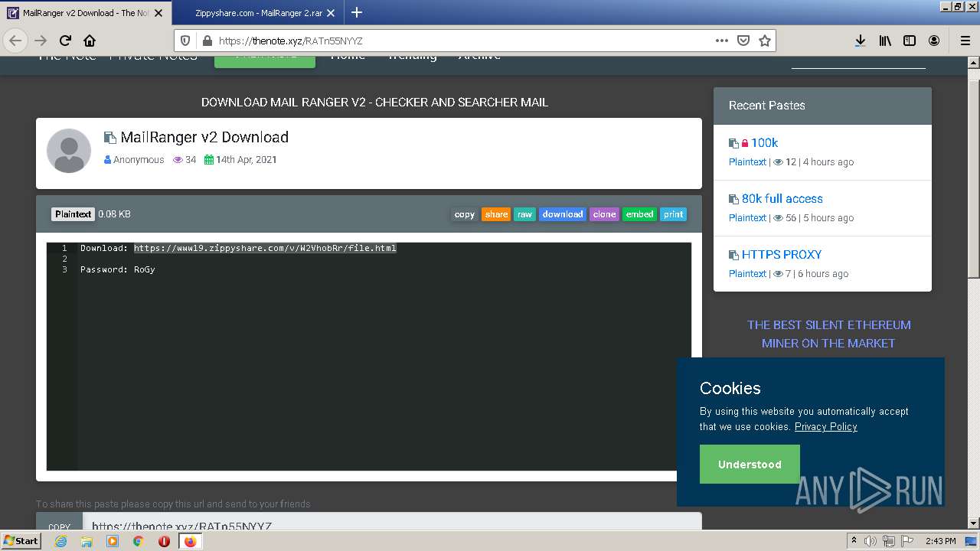
Task: Go back with browser back arrow
Action: click(15, 41)
